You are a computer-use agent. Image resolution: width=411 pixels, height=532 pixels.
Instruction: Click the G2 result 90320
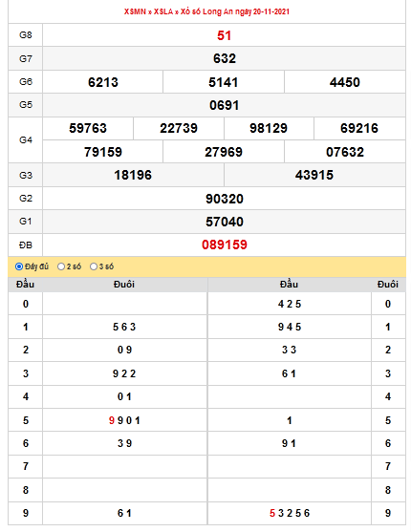(x=225, y=199)
